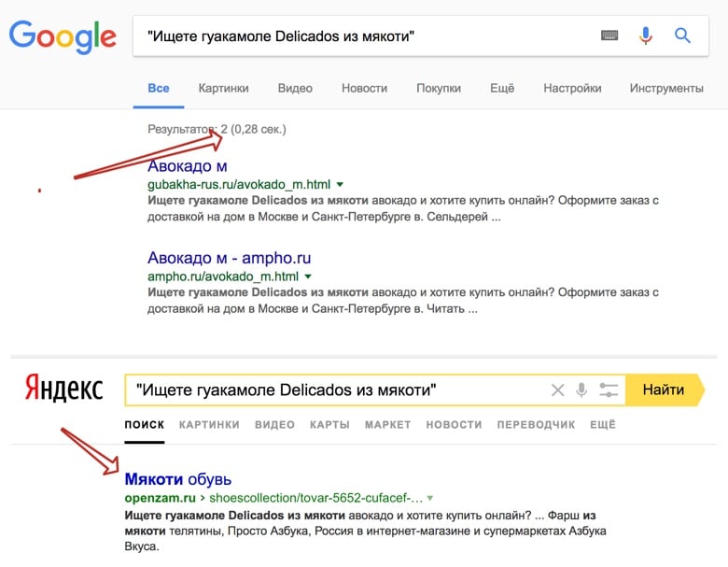Click the Яндекс logo
728x567 pixels.
(x=63, y=389)
